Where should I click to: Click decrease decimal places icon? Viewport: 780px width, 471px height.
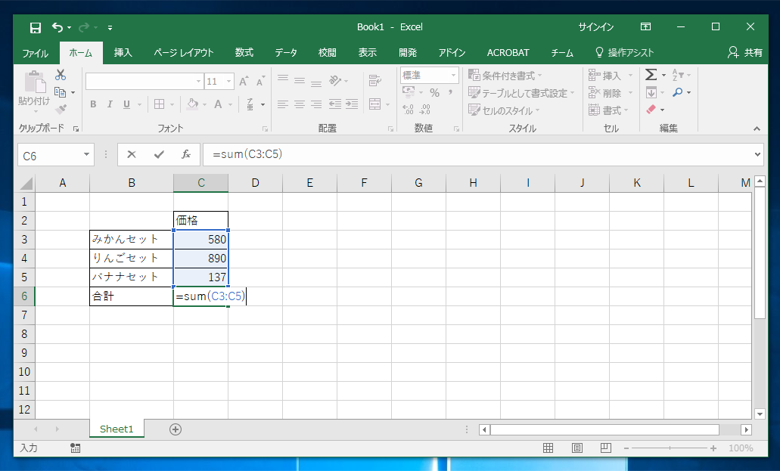(425, 109)
